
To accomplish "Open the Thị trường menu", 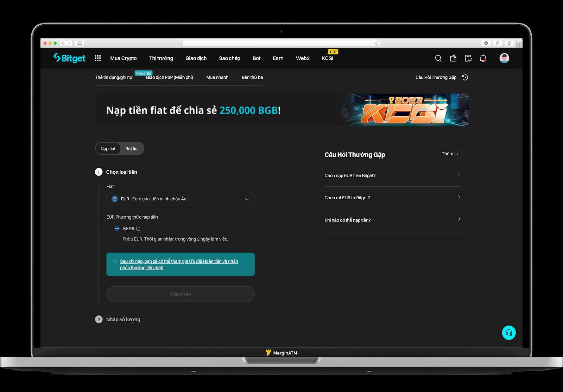I will 161,58.
